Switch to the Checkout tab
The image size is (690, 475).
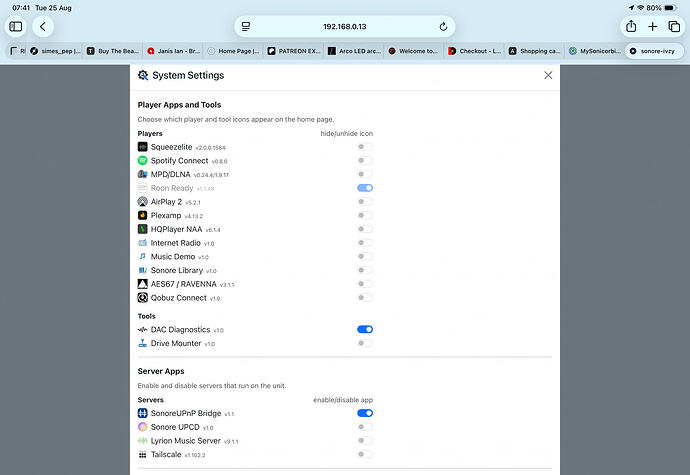(x=474, y=51)
